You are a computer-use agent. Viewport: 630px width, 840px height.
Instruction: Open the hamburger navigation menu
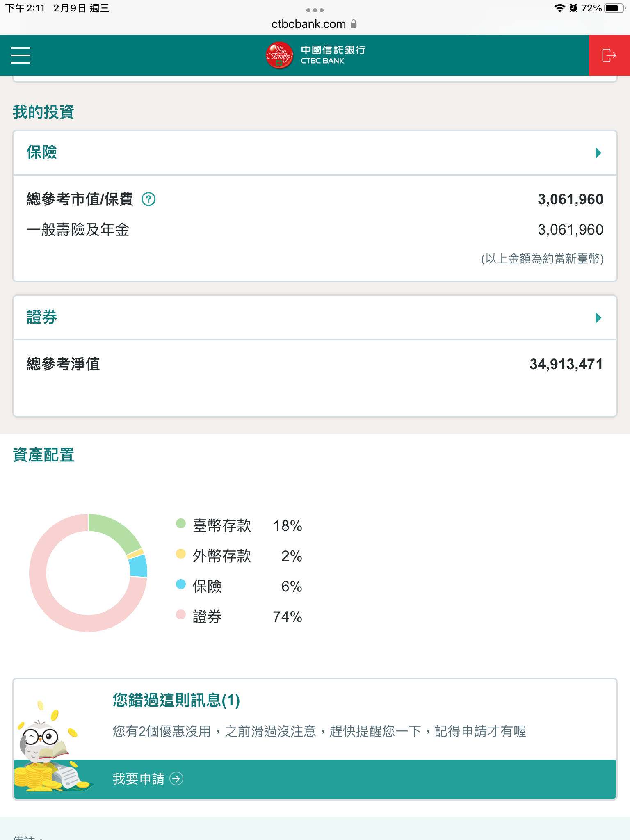click(21, 55)
